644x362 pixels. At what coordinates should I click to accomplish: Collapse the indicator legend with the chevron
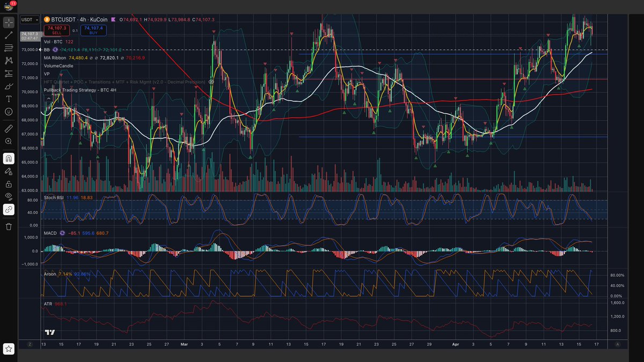click(x=49, y=98)
